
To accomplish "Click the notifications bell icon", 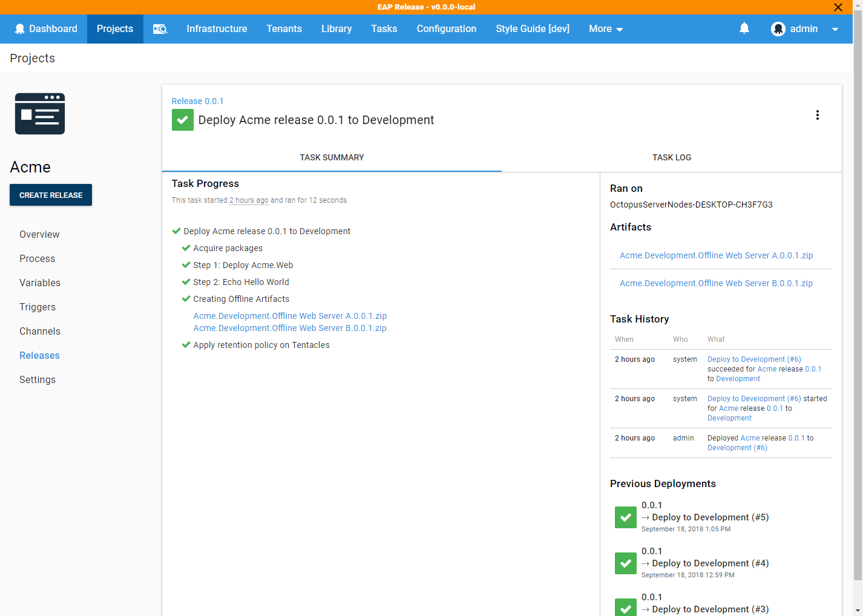I will pos(744,28).
